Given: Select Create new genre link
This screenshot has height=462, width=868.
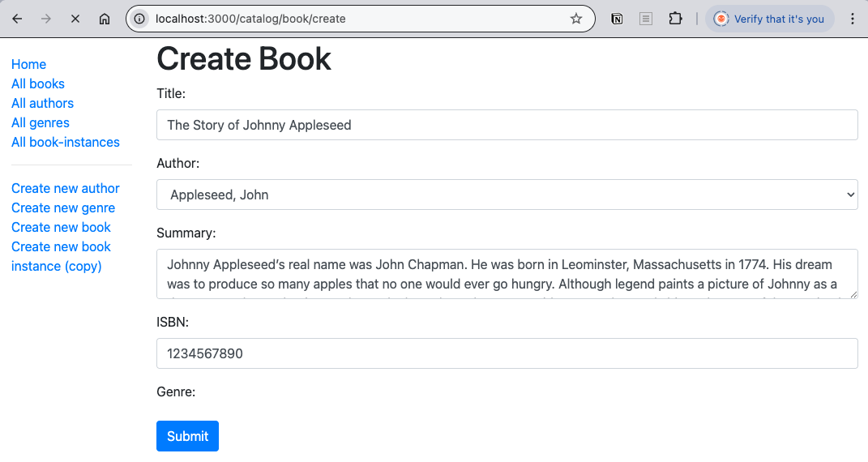Looking at the screenshot, I should pos(63,207).
